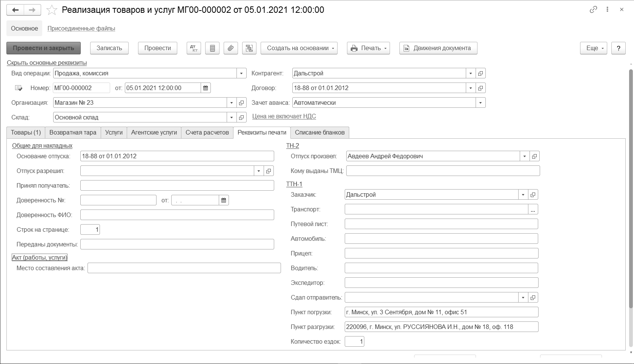This screenshot has width=634, height=364.
Task: Focus the Водитель input field
Action: click(441, 268)
